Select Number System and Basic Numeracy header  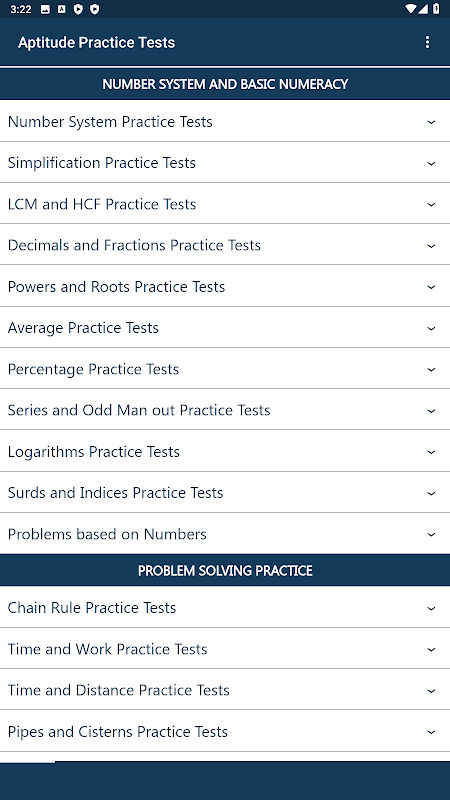[x=225, y=84]
